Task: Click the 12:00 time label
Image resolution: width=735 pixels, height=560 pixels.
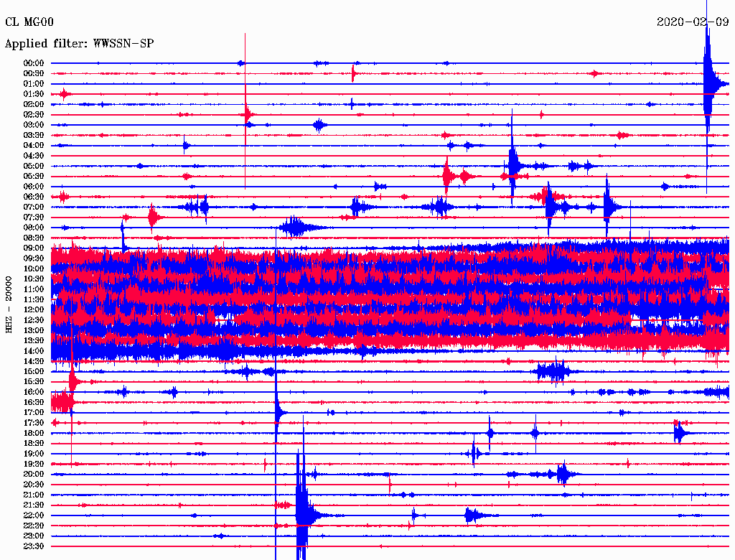Action: tap(34, 310)
